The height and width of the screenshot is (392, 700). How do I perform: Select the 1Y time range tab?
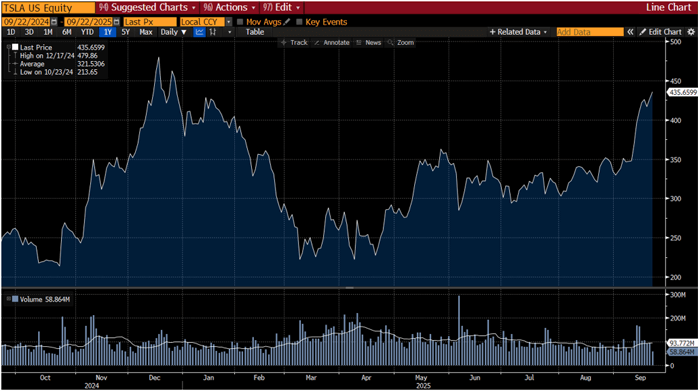tap(108, 32)
